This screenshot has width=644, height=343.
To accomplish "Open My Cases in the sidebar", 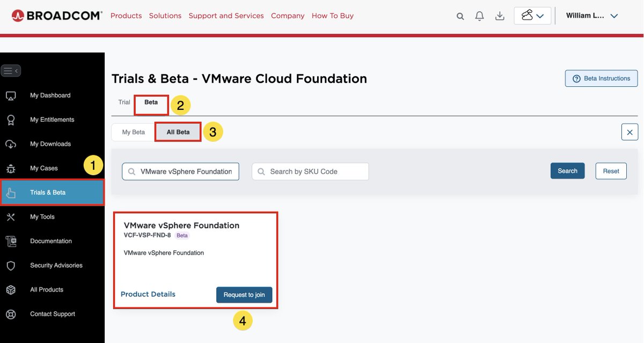I will pyautogui.click(x=44, y=168).
